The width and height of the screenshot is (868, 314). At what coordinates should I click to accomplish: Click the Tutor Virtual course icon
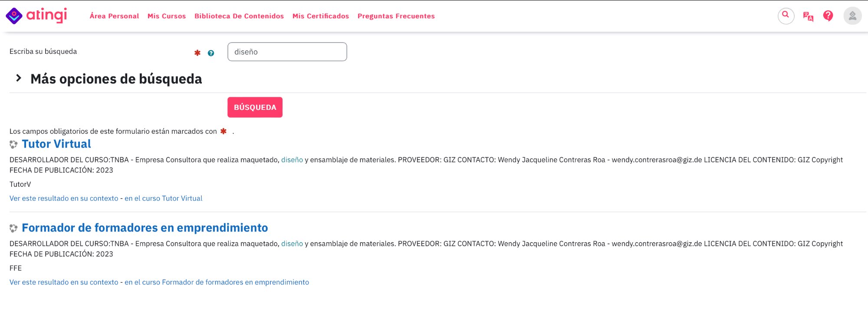coord(13,144)
